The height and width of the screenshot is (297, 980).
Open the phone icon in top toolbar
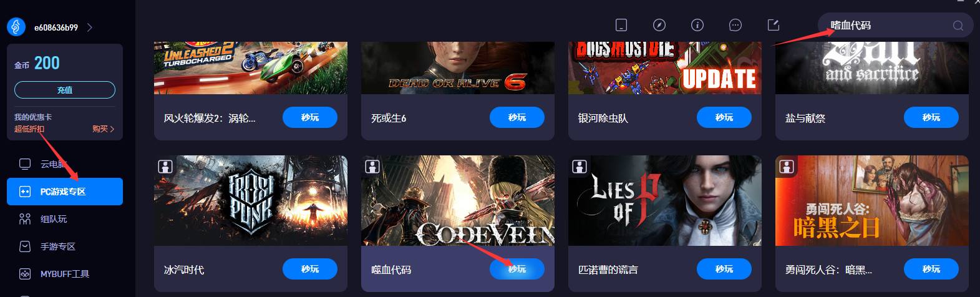[x=621, y=25]
